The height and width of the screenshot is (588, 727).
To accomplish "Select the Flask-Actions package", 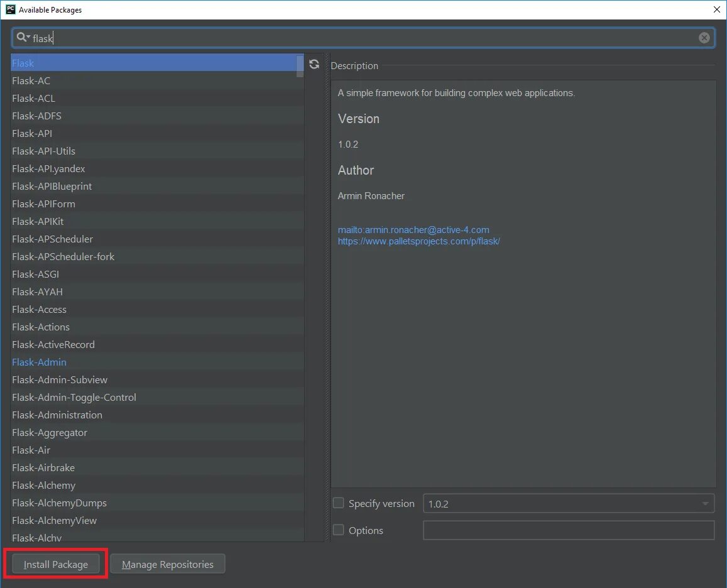I will tap(156, 327).
